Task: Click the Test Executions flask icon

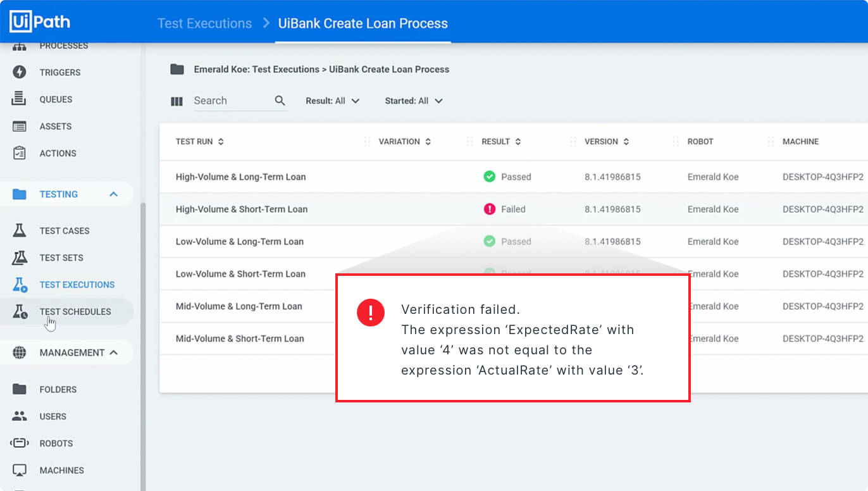Action: (x=20, y=285)
